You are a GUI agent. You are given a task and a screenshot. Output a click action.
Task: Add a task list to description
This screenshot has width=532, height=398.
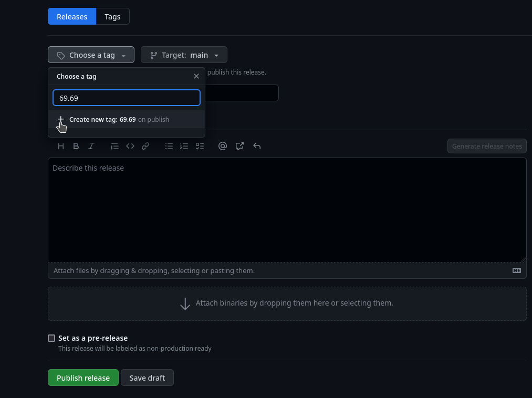pyautogui.click(x=200, y=146)
